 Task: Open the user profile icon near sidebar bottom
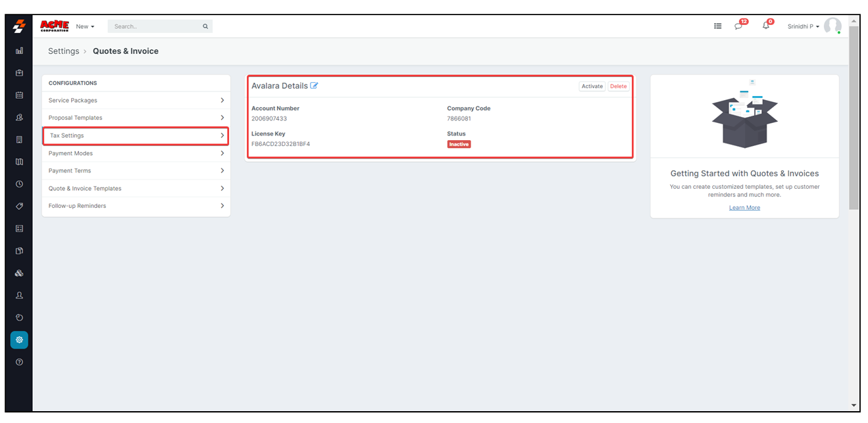pos(19,295)
